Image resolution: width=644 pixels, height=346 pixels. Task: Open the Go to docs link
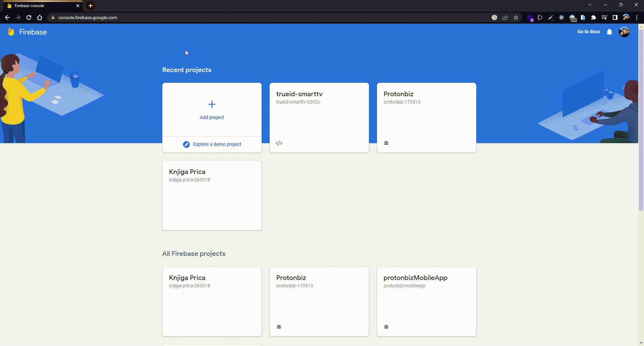click(588, 32)
